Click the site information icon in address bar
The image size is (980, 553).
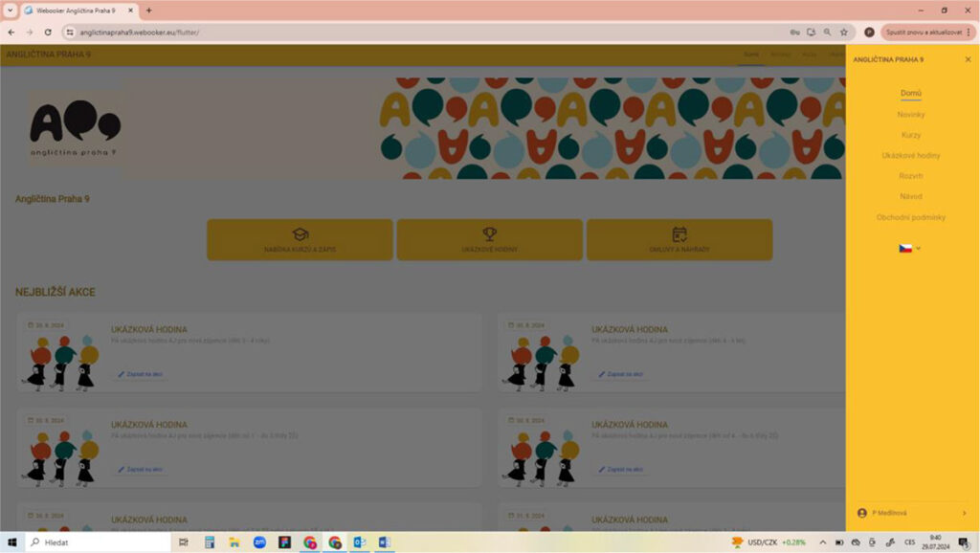click(x=70, y=32)
